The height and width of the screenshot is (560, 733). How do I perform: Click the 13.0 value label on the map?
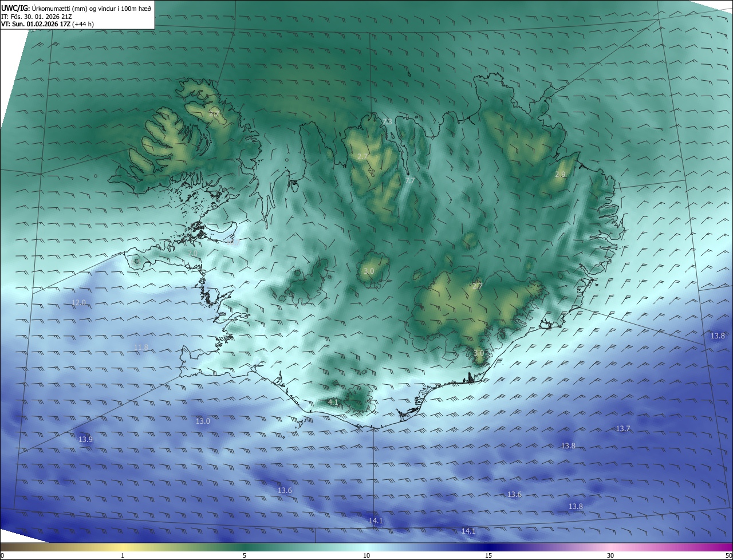tap(203, 421)
